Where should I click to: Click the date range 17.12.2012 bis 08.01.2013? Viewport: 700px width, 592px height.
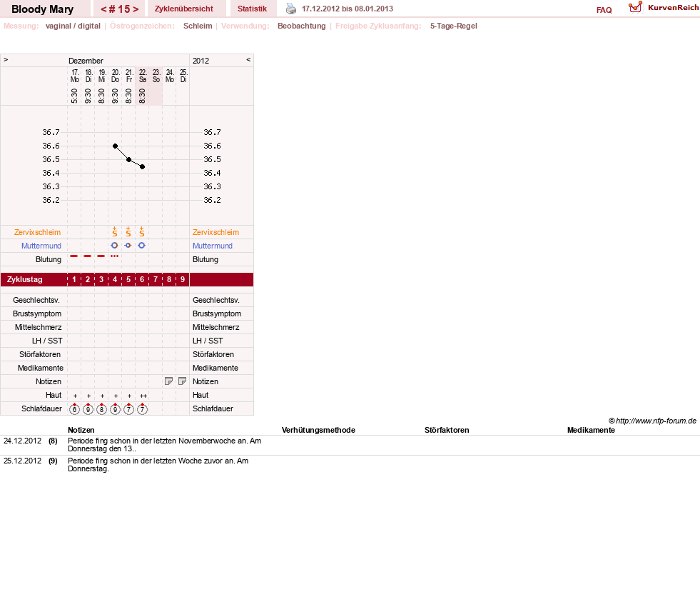(x=348, y=9)
